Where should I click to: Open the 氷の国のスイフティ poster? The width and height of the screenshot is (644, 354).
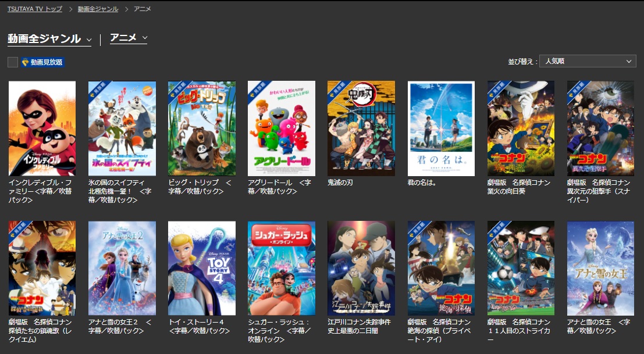point(122,128)
